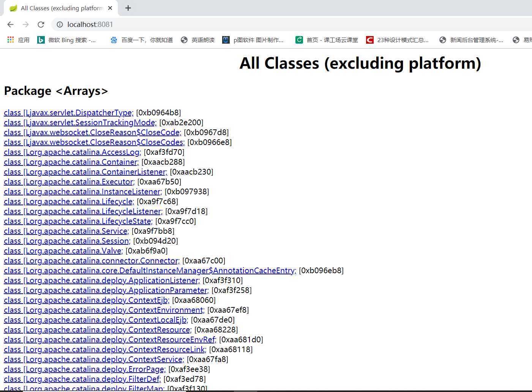This screenshot has height=392, width=532.
Task: Click the address [0xaf3fd70] text
Action: tap(164, 152)
